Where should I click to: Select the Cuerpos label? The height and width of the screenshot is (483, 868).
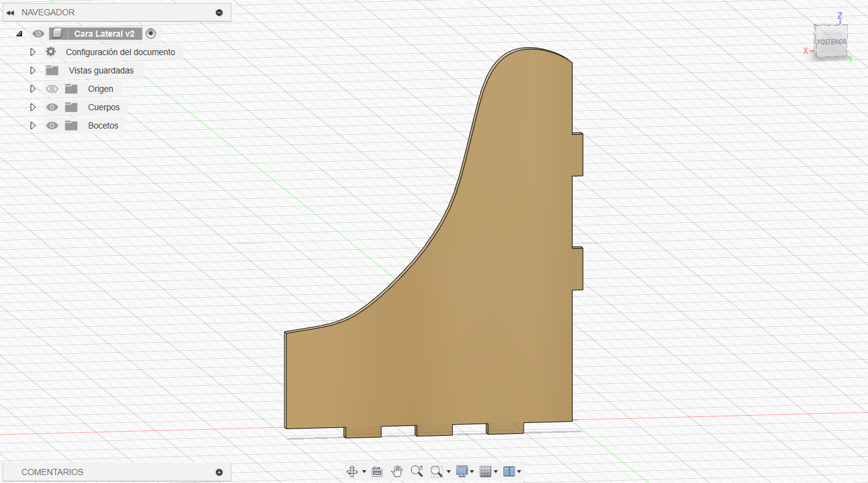pyautogui.click(x=104, y=107)
